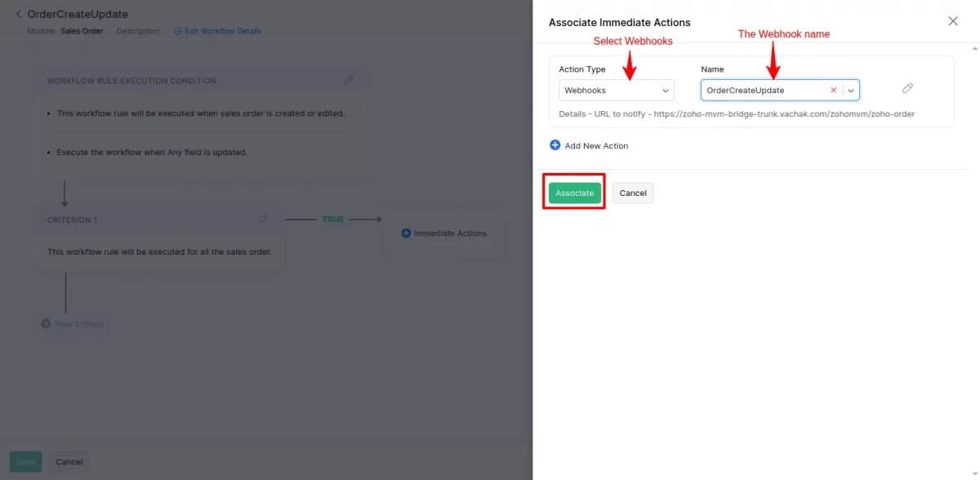The height and width of the screenshot is (480, 980).
Task: Cancel the Associate Immediate Actions dialog
Action: point(633,193)
